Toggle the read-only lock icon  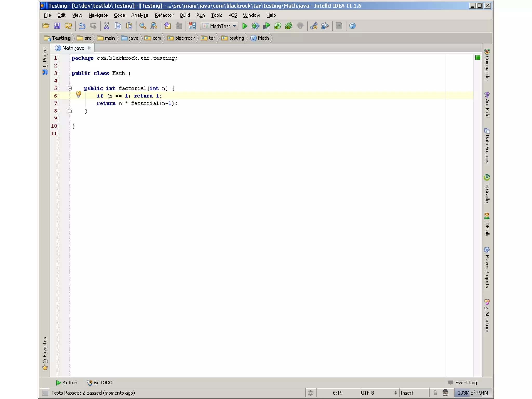435,393
